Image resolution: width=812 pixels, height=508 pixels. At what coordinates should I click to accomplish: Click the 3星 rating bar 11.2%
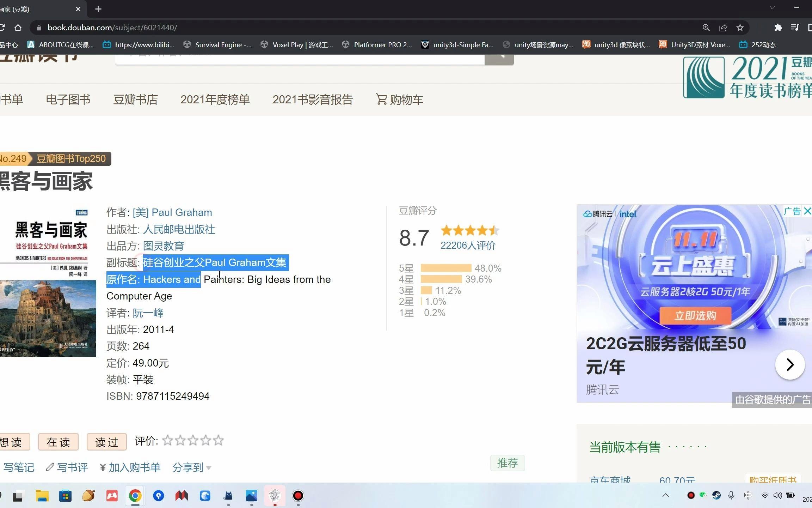point(426,290)
